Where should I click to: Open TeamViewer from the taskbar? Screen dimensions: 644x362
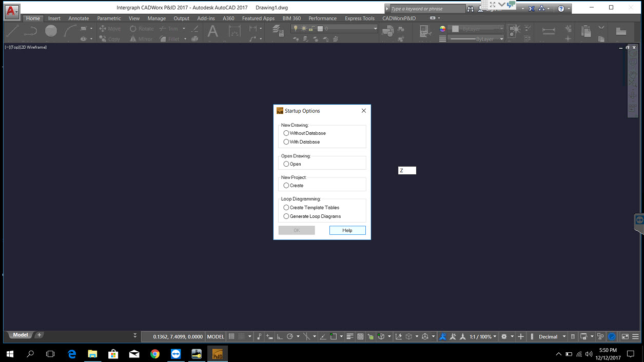(x=176, y=354)
